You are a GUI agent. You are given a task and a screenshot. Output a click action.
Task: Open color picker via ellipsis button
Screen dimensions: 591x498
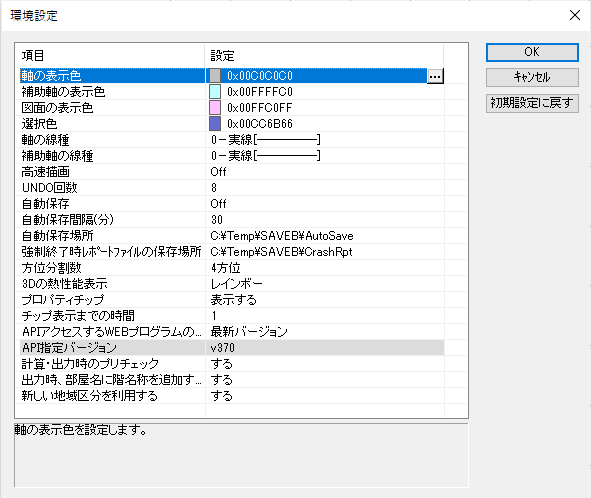click(x=435, y=76)
